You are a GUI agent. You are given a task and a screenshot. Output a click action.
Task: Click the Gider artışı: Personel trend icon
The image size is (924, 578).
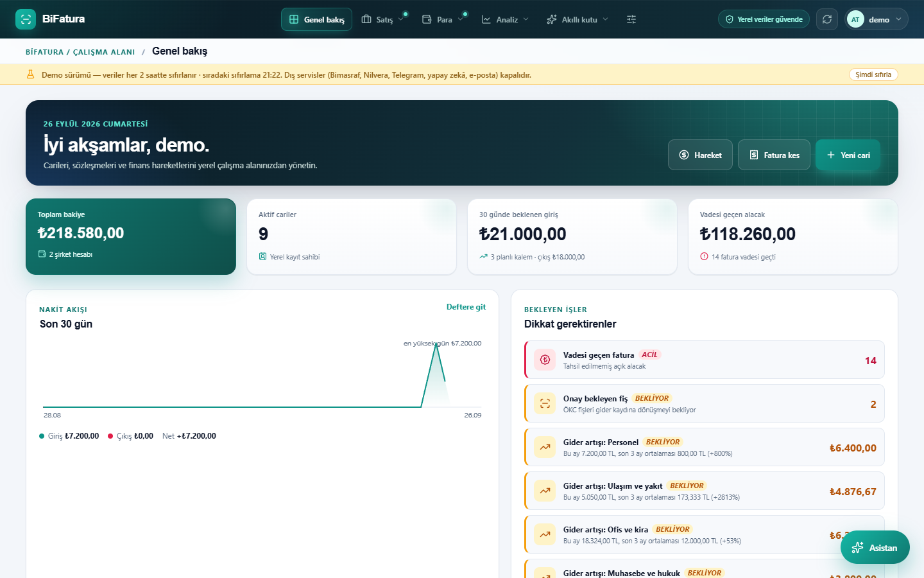[x=545, y=447]
